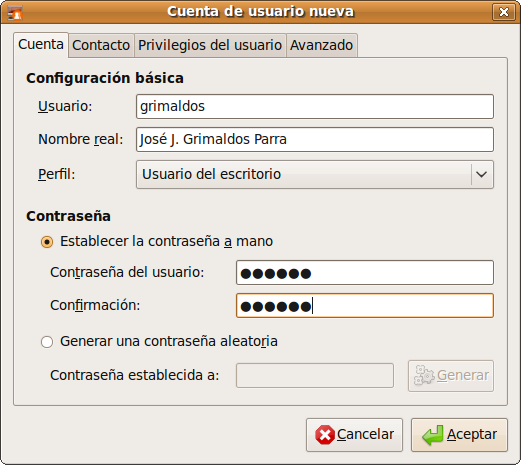Click the Nombre real text field
The image size is (521, 465).
click(315, 139)
